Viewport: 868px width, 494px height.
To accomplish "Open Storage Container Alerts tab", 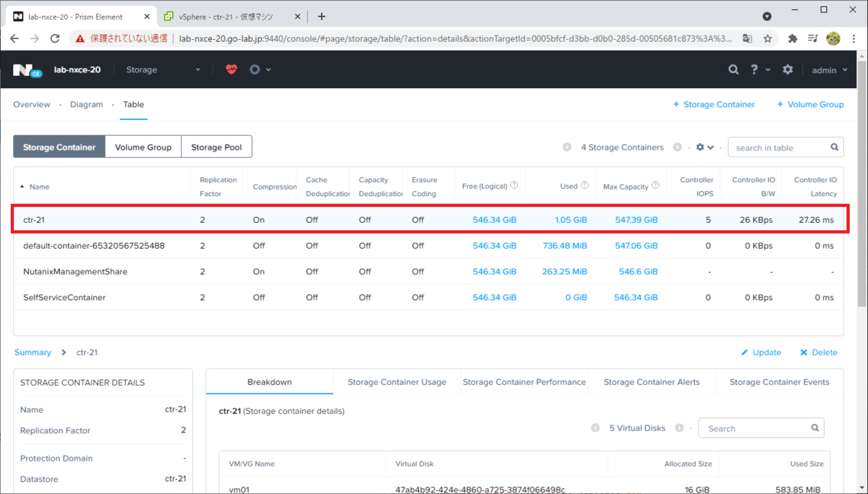I will click(x=652, y=382).
